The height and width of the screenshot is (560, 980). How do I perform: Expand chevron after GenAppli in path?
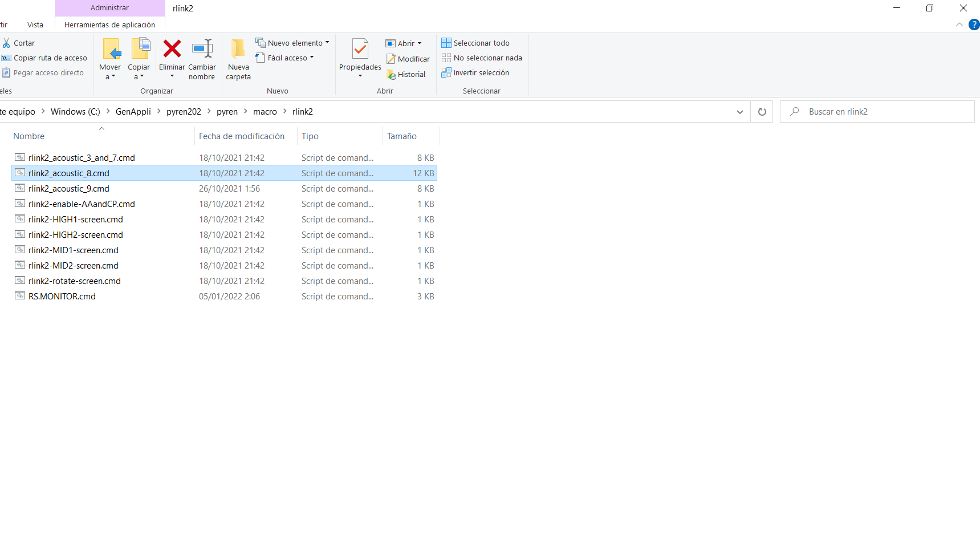click(x=159, y=111)
